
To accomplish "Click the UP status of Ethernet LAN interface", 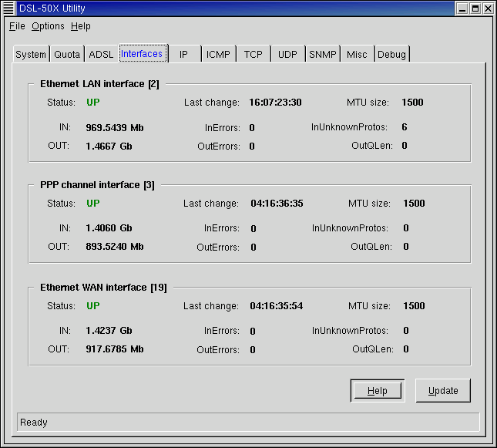I will [93, 102].
